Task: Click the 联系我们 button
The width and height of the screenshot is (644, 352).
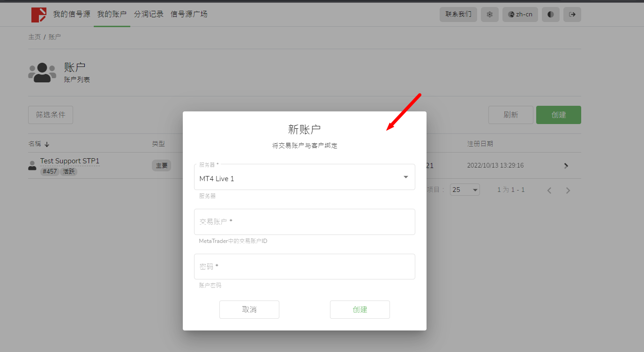Action: coord(458,15)
